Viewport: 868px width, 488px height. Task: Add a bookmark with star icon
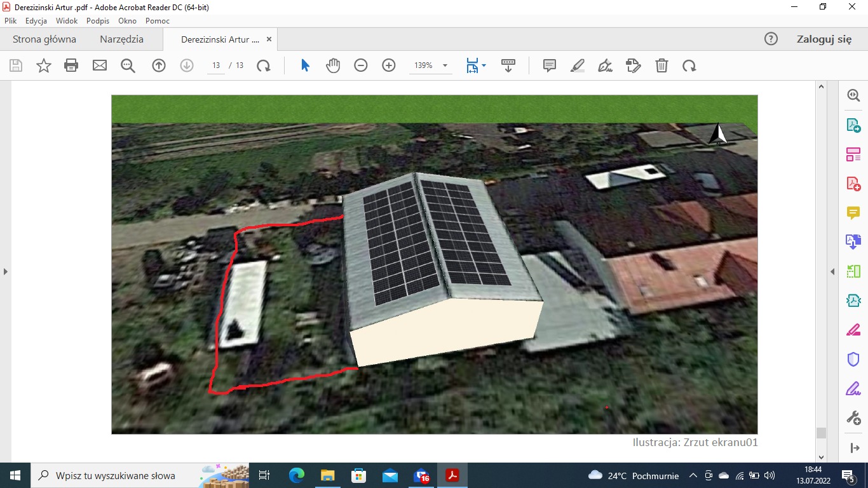(43, 65)
